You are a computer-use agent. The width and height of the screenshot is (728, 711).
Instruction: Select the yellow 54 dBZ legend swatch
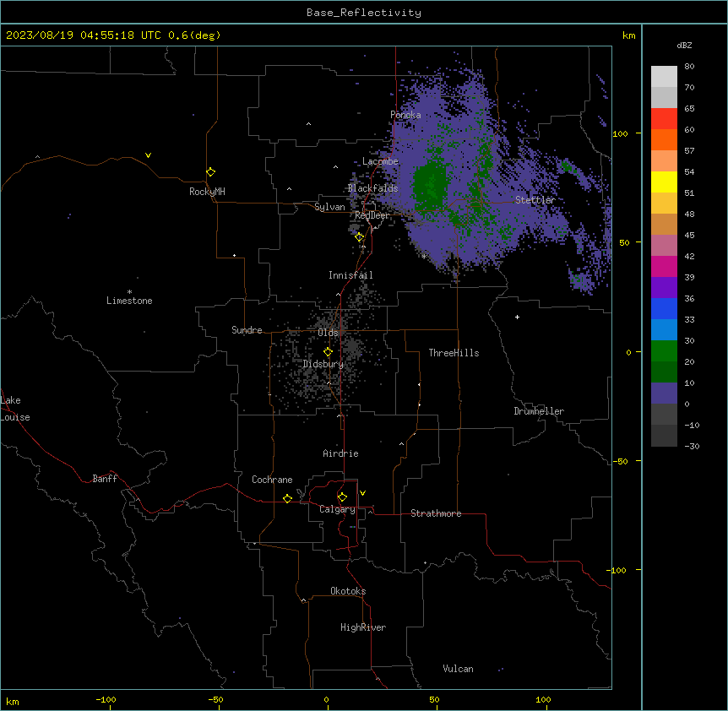click(x=664, y=182)
